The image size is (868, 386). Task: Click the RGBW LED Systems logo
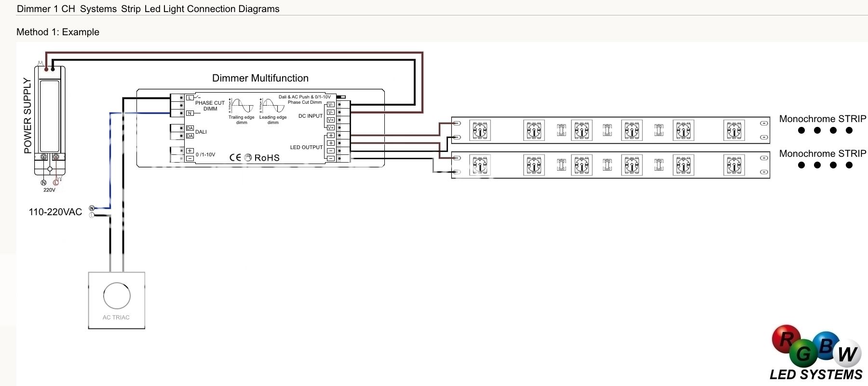coord(816,352)
